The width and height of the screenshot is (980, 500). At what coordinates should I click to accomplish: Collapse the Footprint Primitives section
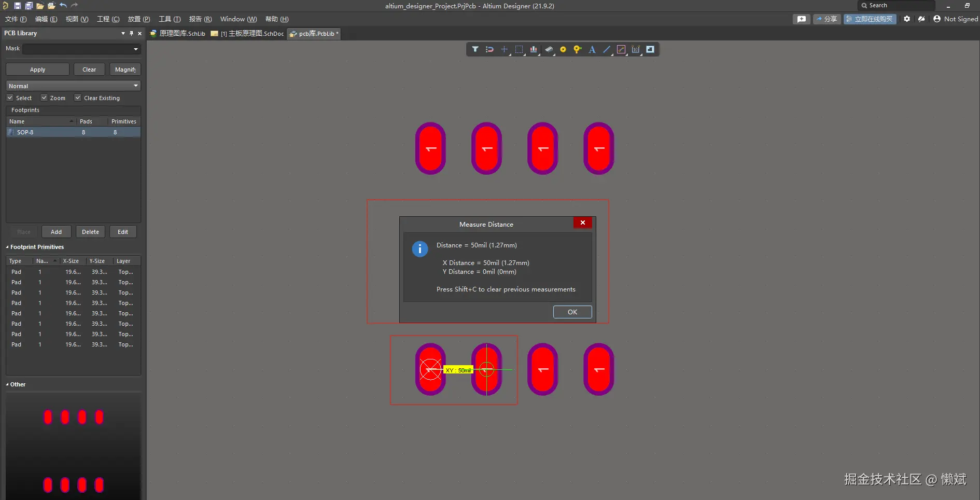coord(7,247)
